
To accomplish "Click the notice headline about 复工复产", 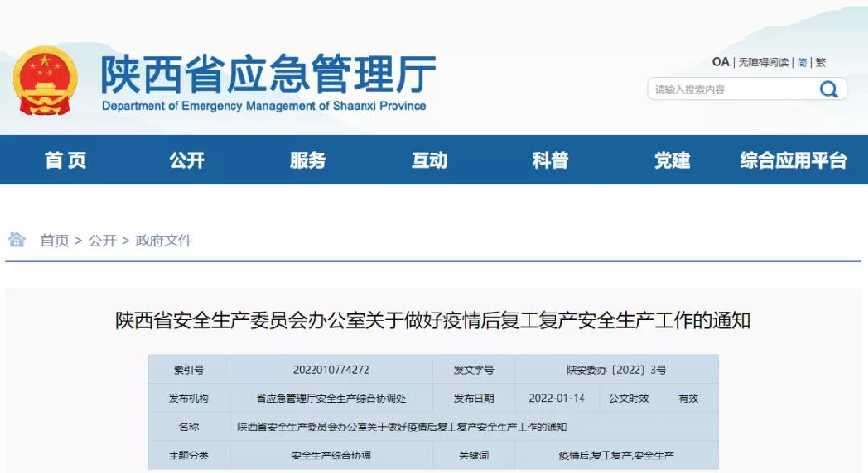I will coord(433,320).
